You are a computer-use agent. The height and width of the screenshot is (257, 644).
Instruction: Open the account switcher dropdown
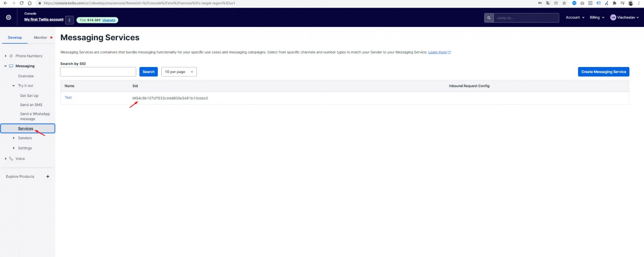click(x=69, y=20)
